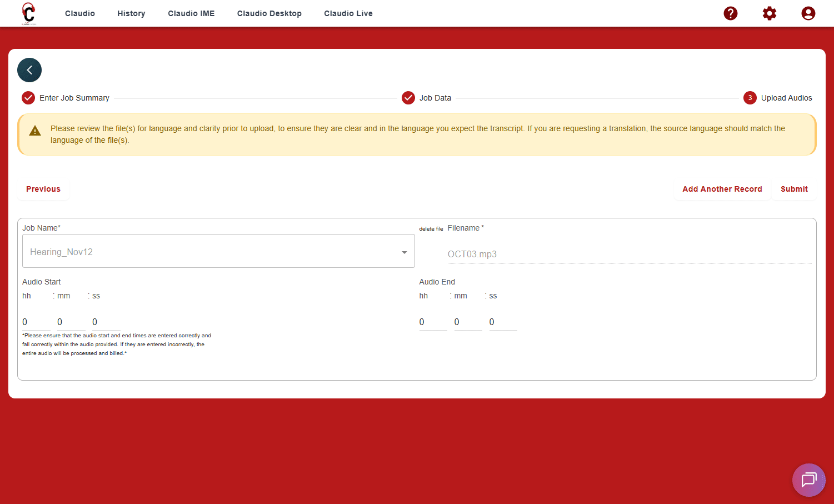Click the delete file link

click(431, 229)
